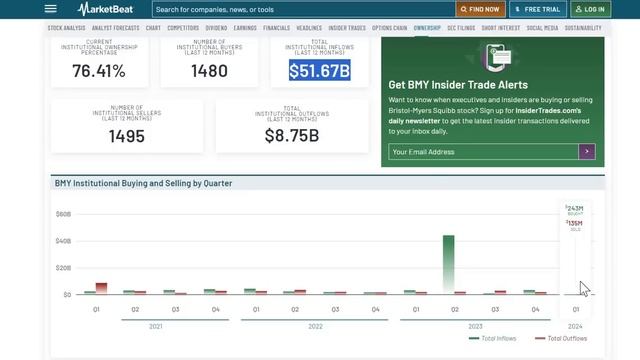Image resolution: width=640 pixels, height=360 pixels.
Task: Click the 76.41% ownership value
Action: coord(99,71)
